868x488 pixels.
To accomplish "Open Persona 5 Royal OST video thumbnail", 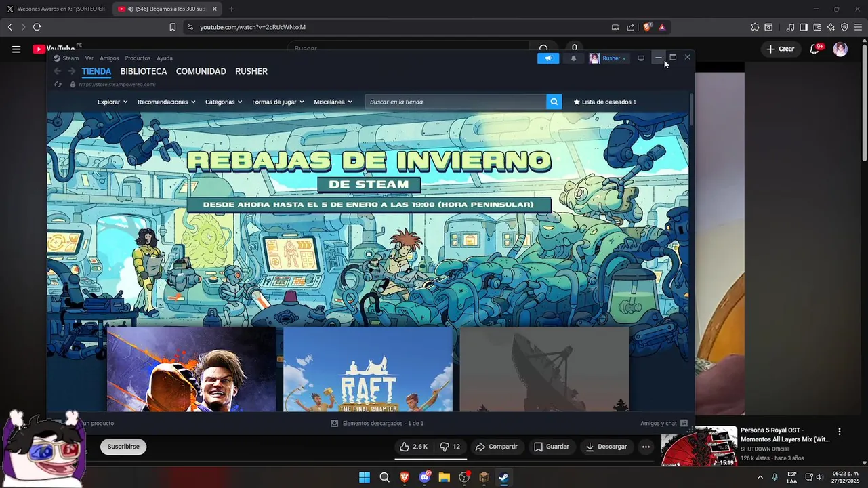I will tap(699, 446).
